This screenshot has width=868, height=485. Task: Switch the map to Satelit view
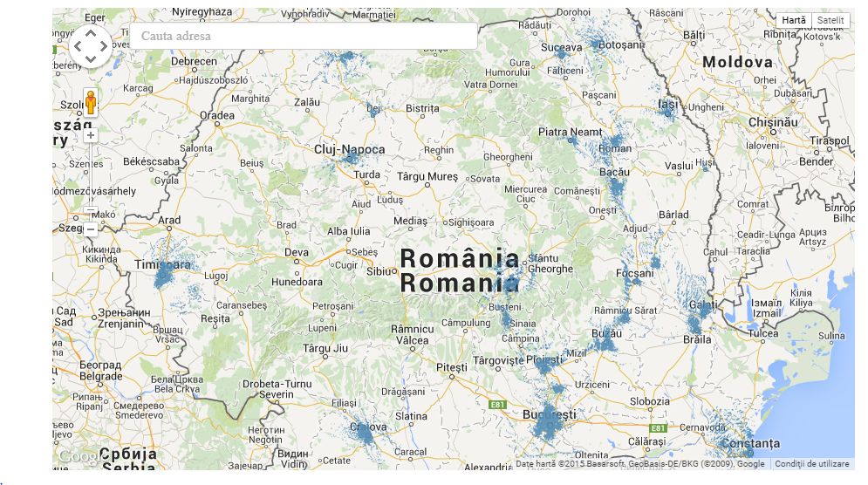(830, 21)
